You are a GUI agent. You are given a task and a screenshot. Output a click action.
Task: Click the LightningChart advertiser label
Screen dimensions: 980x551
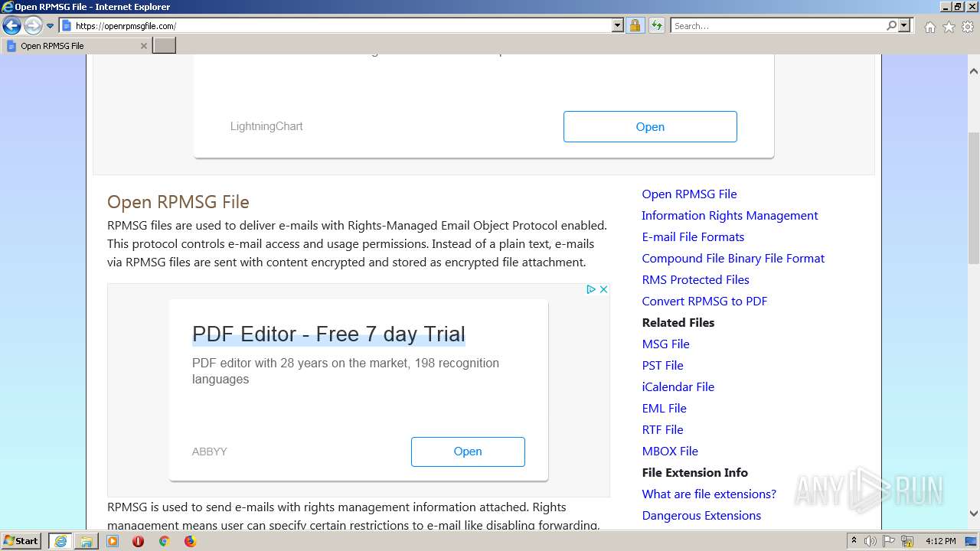coord(266,126)
